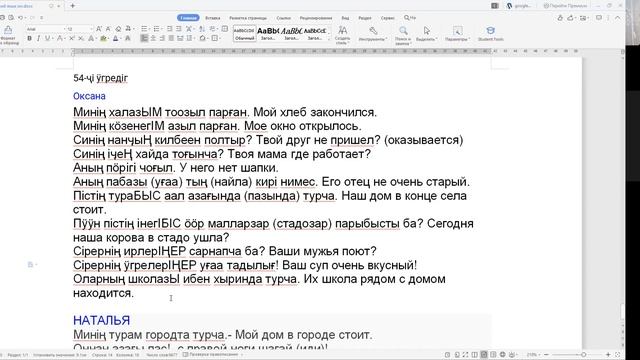
Task: Open the quick access customize dropdown
Action: [41, 18]
